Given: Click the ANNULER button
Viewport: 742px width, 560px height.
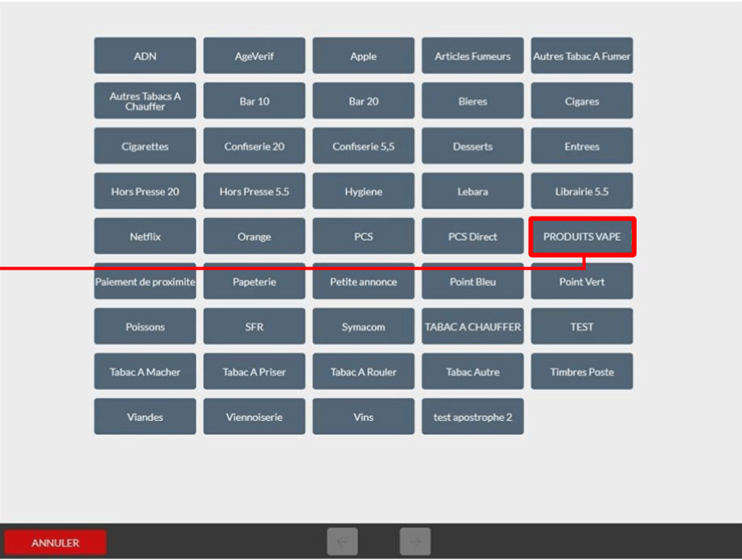Looking at the screenshot, I should [56, 542].
